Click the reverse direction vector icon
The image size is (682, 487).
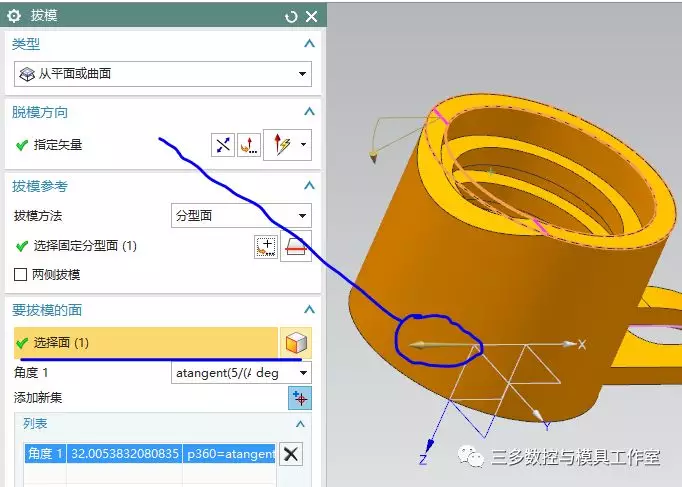[223, 145]
